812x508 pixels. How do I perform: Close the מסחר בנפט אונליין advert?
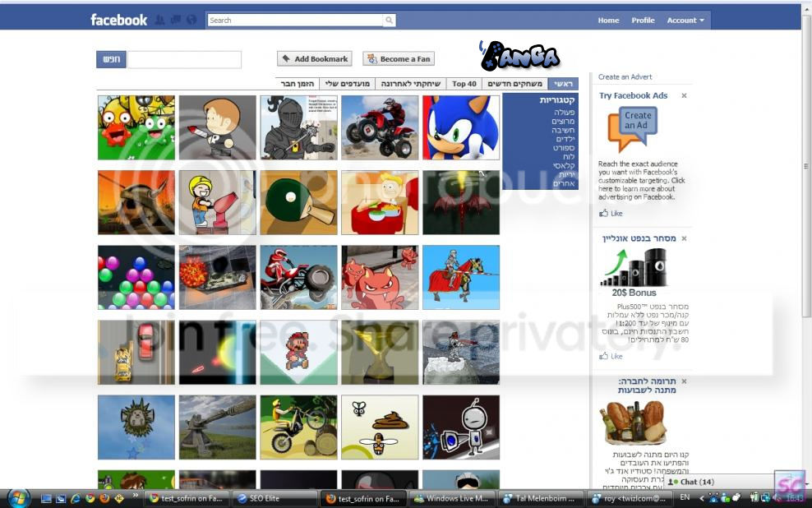(684, 238)
